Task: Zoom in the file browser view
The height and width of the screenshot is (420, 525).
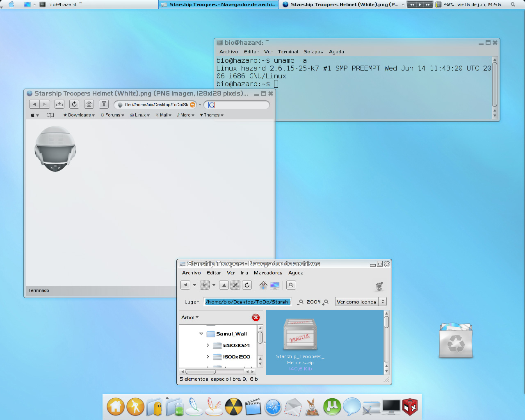Action: (x=326, y=302)
